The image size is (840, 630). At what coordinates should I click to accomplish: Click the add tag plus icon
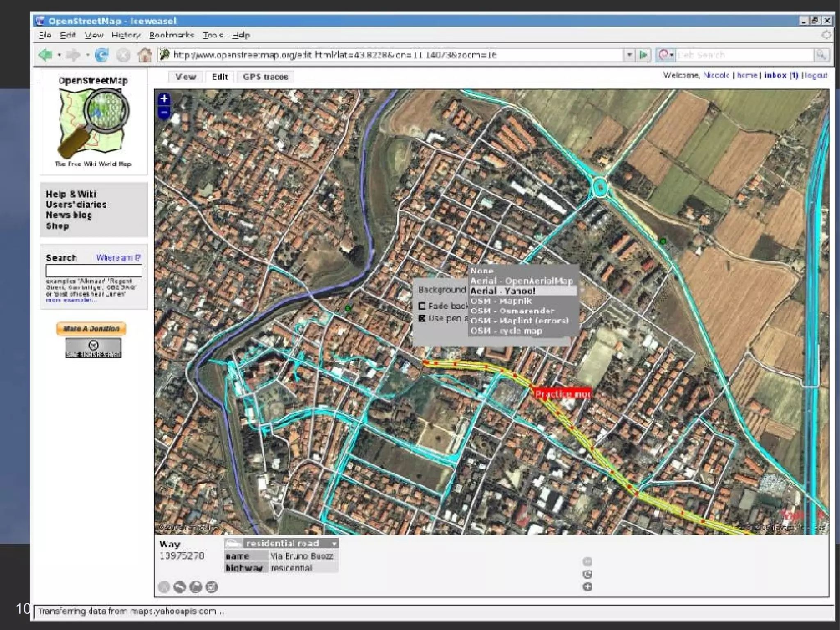(x=587, y=586)
